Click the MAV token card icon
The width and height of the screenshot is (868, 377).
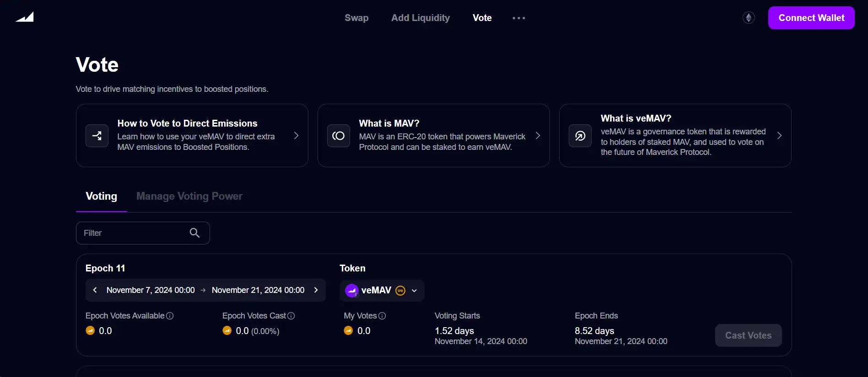coord(339,136)
